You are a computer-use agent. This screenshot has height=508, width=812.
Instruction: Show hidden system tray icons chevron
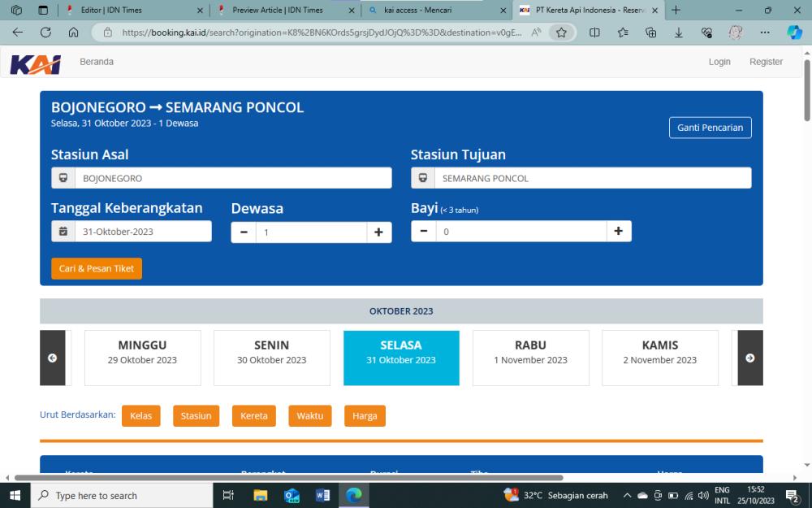(627, 496)
